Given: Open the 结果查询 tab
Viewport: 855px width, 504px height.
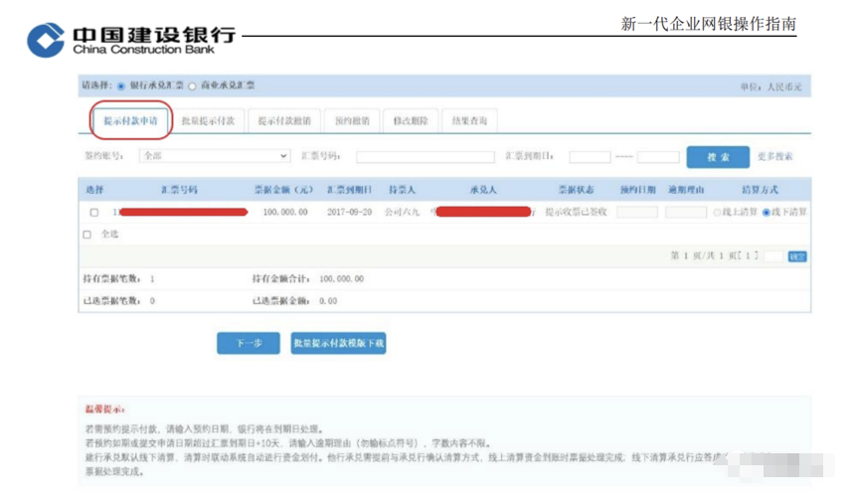Looking at the screenshot, I should click(x=469, y=121).
